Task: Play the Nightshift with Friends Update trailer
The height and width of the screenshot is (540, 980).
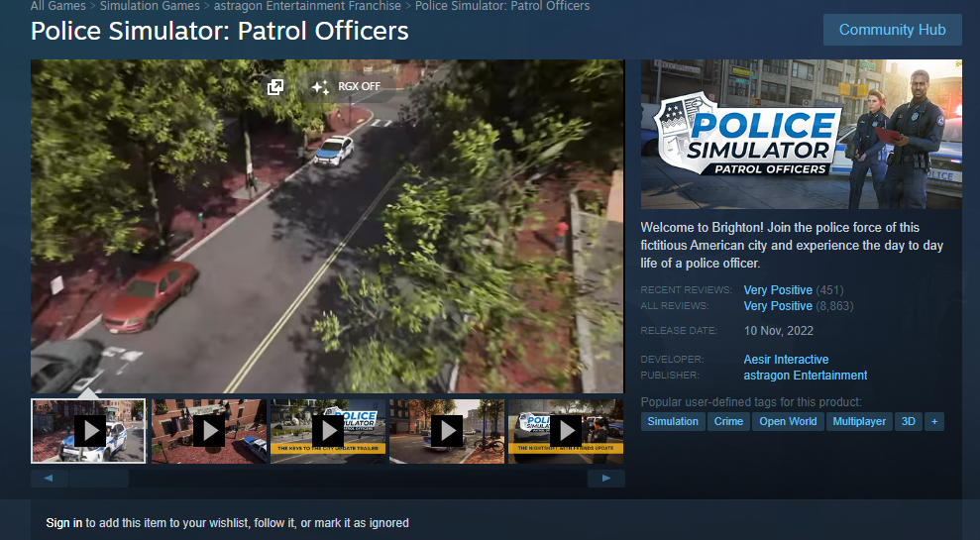Action: point(566,431)
